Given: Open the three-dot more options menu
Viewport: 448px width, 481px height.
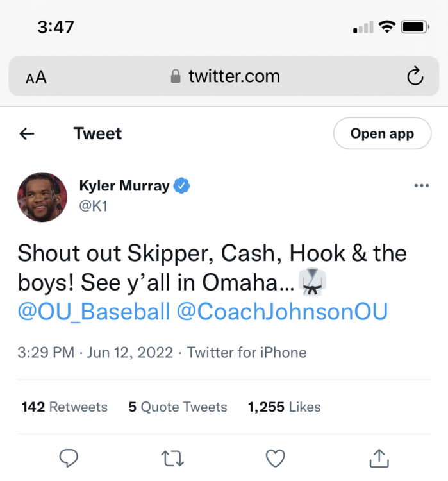Looking at the screenshot, I should (x=421, y=186).
